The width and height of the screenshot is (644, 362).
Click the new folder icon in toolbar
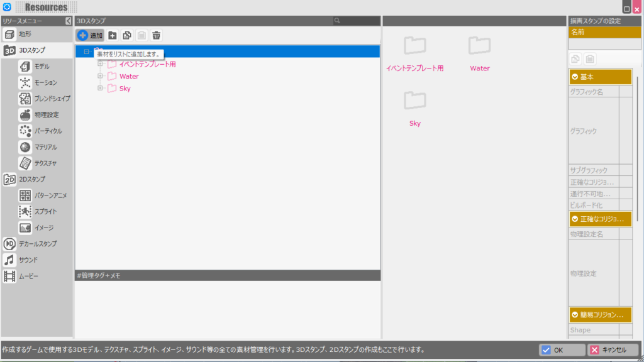click(x=113, y=36)
